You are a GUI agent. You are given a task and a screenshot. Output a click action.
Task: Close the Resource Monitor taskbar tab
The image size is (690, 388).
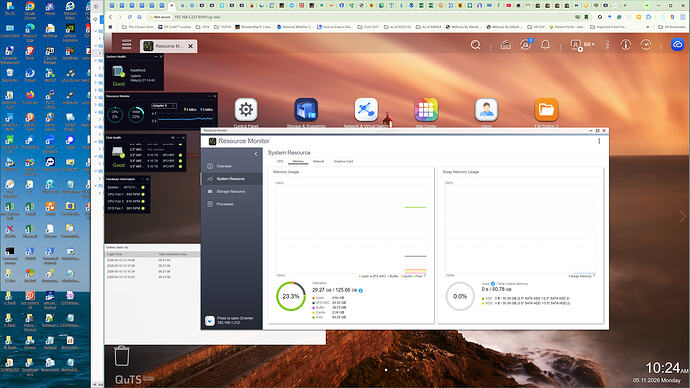[191, 46]
